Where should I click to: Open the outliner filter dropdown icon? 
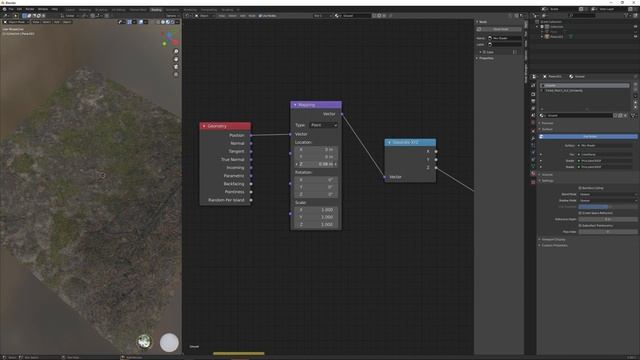pos(627,15)
